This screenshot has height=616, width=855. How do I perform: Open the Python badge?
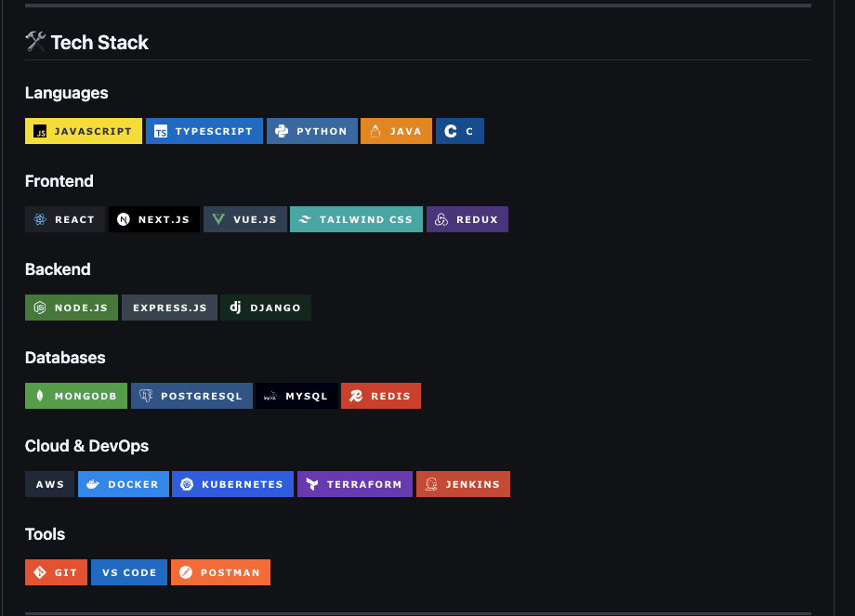(312, 131)
